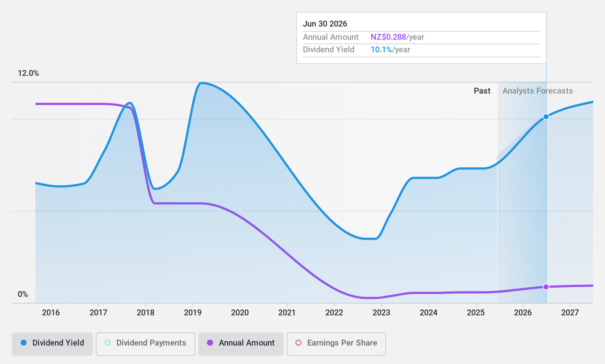Select the blue dividend yield data point

tap(546, 117)
